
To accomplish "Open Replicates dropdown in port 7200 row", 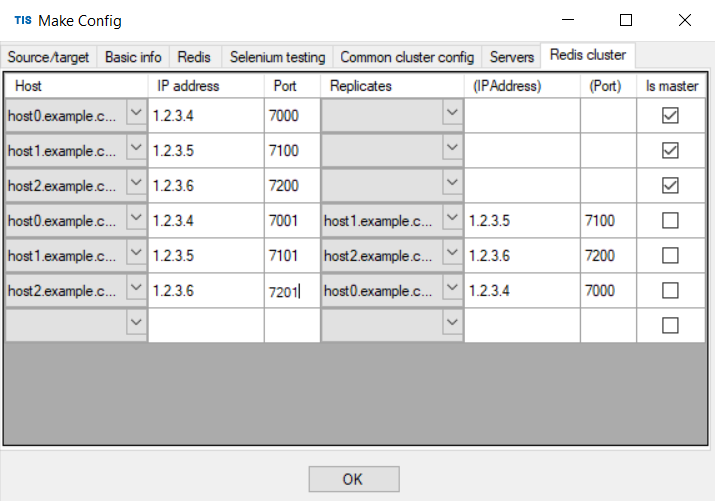I will point(452,182).
